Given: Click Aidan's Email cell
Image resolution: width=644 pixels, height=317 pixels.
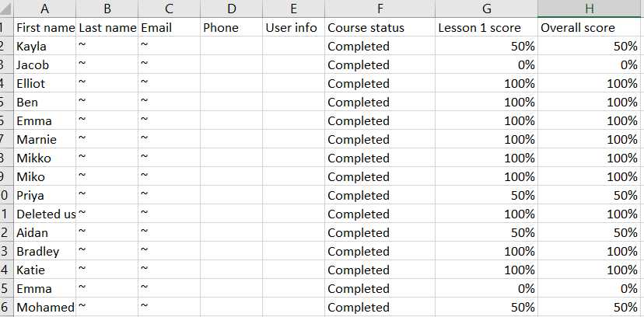Looking at the screenshot, I should [x=170, y=232].
